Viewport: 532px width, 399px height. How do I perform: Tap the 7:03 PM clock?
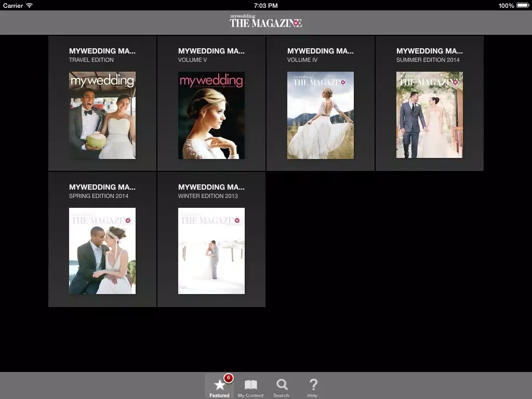(x=265, y=5)
